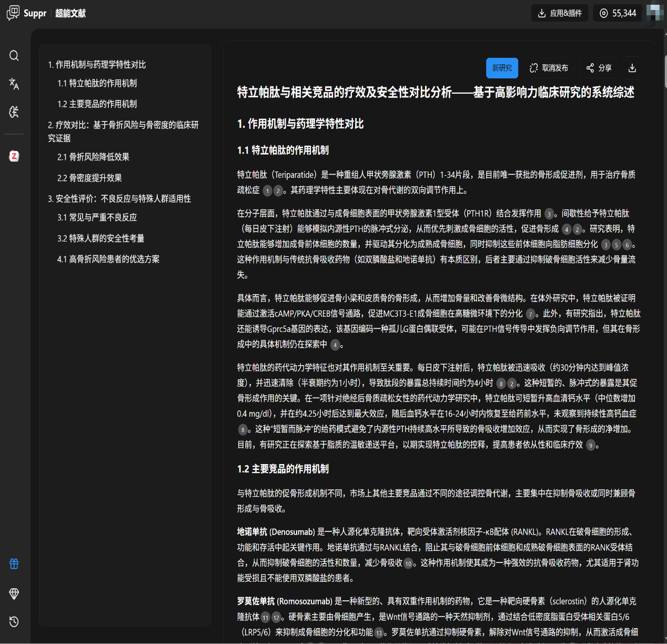Open the search icon in sidebar
The image size is (667, 644).
tap(14, 56)
